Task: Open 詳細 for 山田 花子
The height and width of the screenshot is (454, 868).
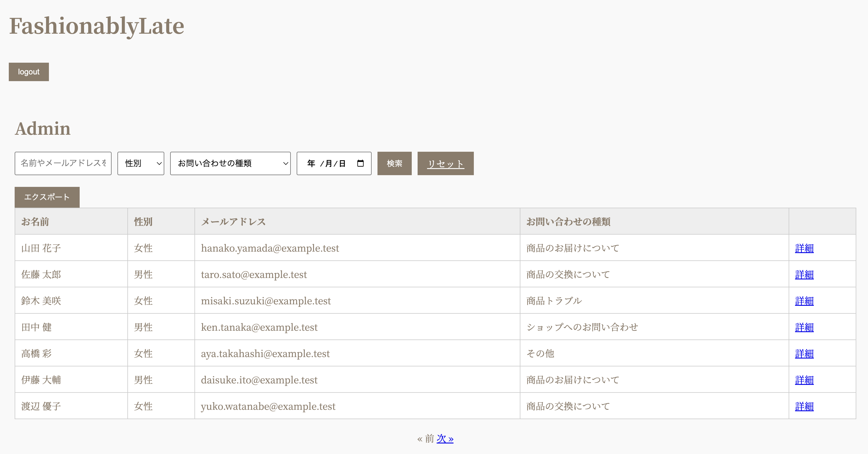Action: pyautogui.click(x=804, y=248)
